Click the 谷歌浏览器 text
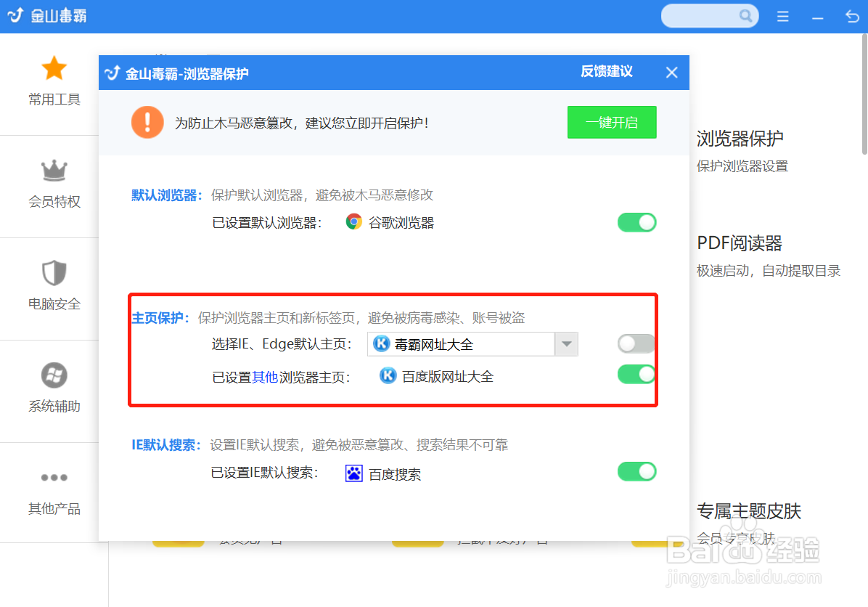 (401, 223)
